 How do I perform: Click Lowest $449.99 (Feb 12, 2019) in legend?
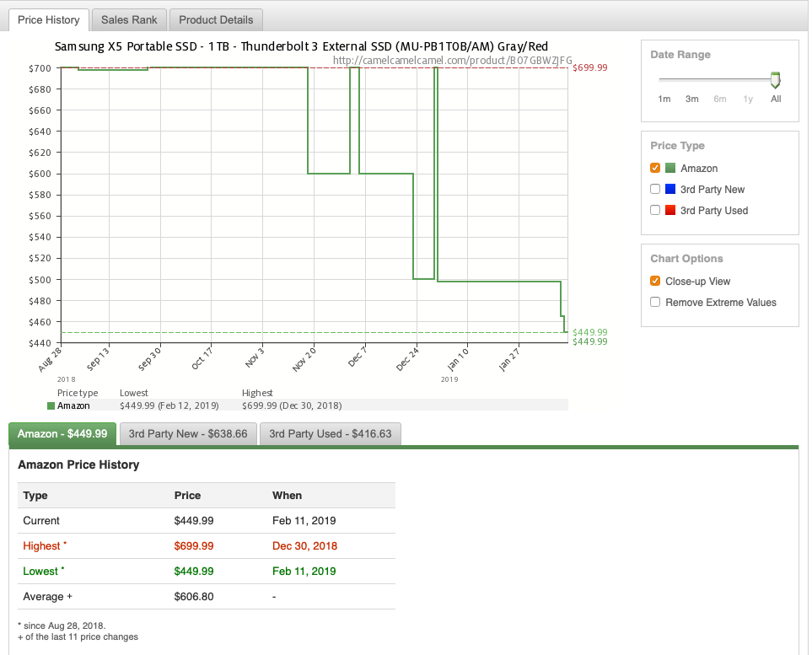click(169, 405)
